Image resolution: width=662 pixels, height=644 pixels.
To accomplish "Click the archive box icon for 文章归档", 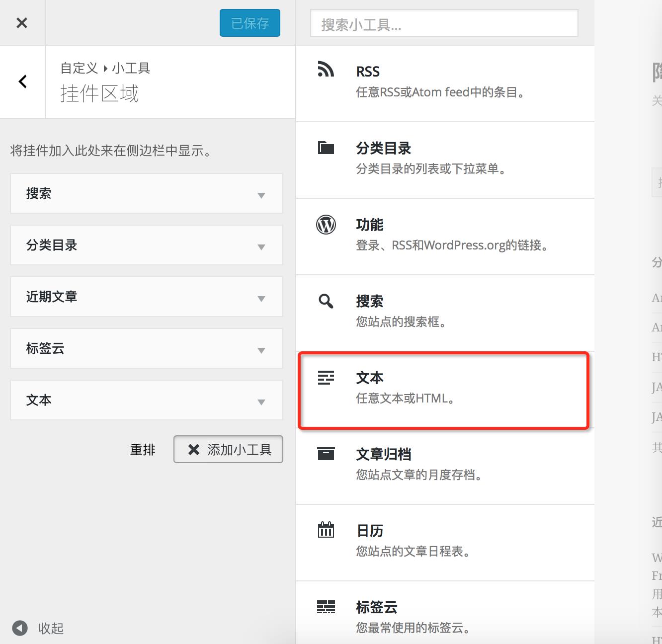I will (326, 454).
